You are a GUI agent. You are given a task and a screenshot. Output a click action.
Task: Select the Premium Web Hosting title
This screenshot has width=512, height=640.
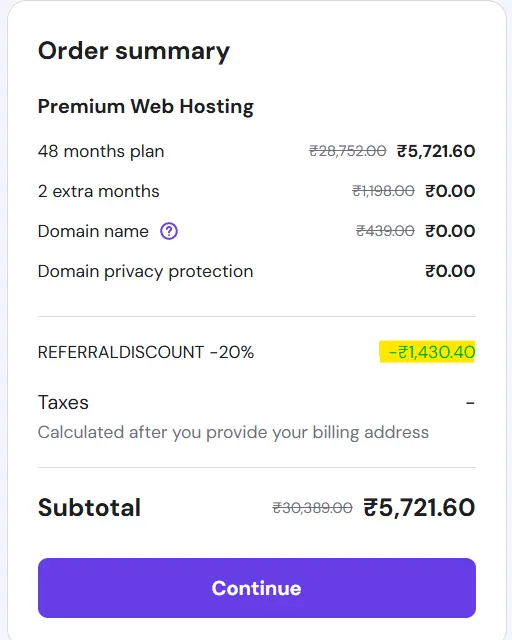146,107
